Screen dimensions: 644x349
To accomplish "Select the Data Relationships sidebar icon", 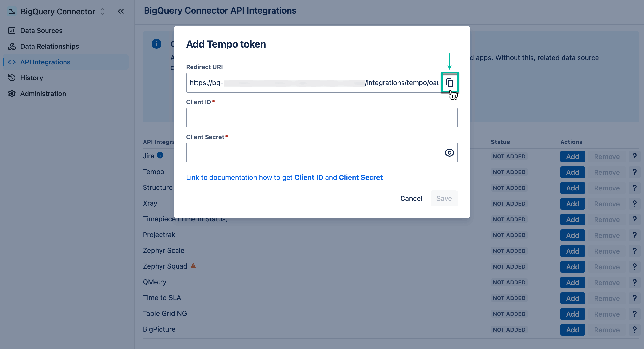I will 12,46.
